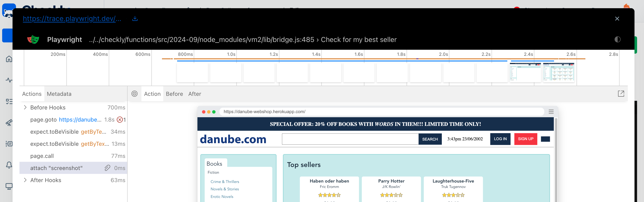
Task: Click the danube URL in page.goto action
Action: coord(80,120)
